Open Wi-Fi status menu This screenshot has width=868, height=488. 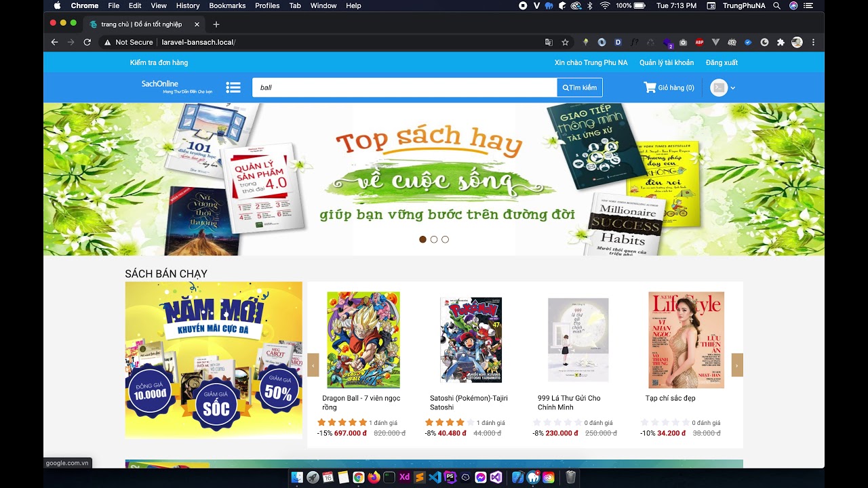(605, 5)
